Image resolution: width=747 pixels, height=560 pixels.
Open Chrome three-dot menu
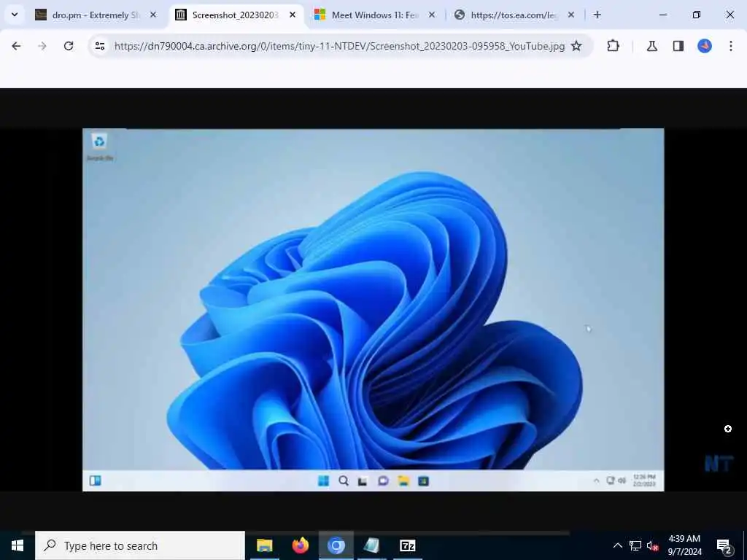[731, 46]
